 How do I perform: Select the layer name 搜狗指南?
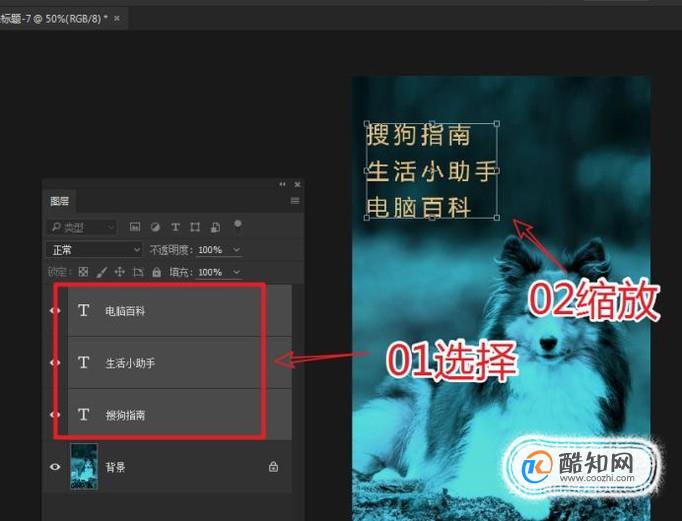pos(125,415)
